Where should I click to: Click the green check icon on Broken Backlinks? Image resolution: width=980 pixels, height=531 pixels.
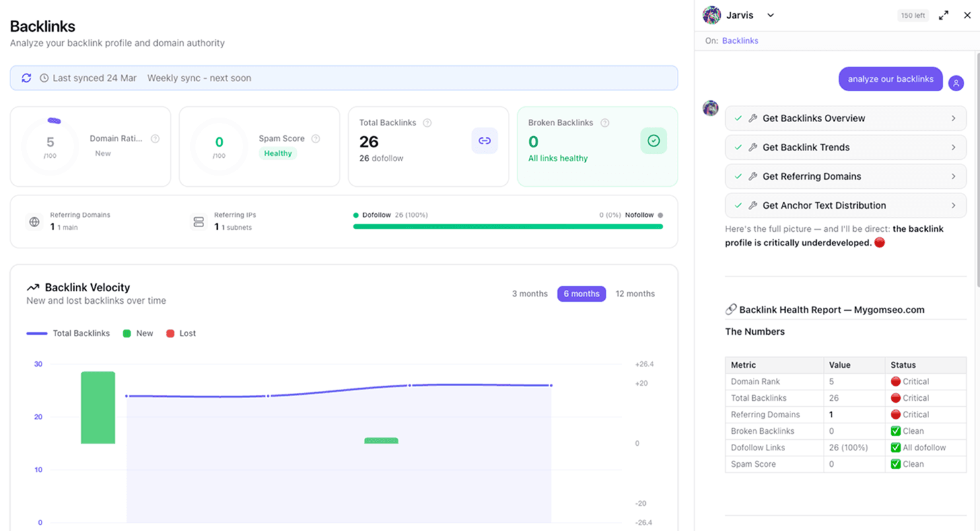coord(653,141)
